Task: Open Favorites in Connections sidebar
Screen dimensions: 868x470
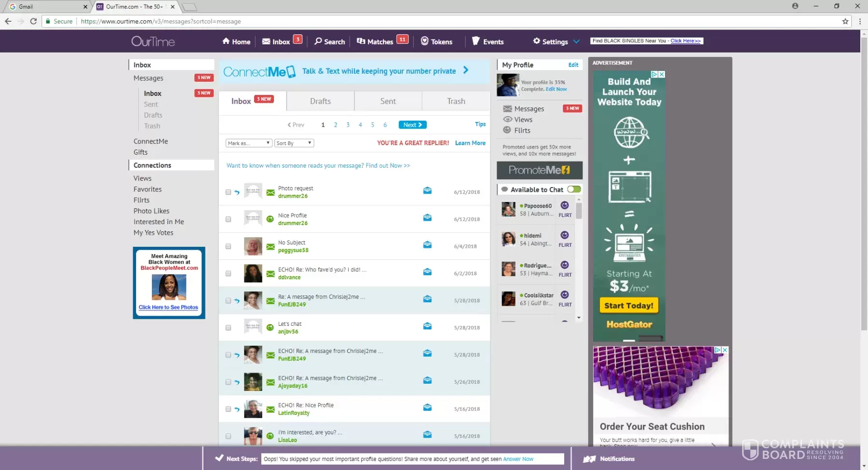Action: tap(148, 189)
